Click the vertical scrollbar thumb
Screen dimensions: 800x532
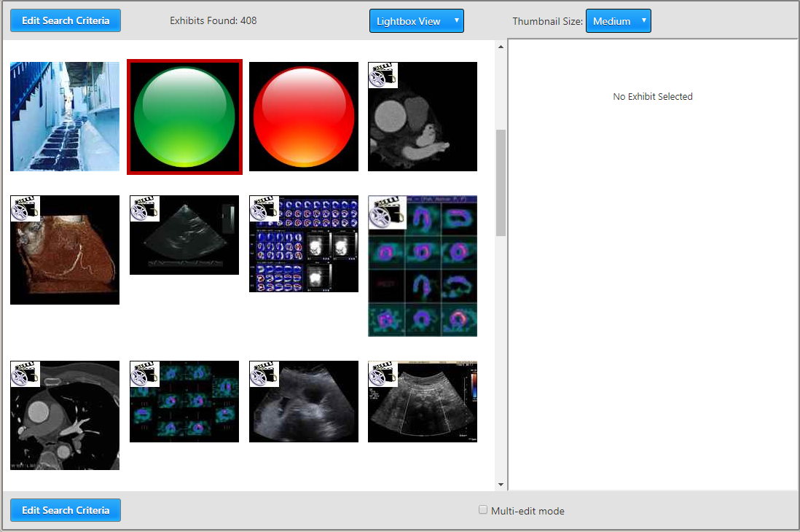coord(501,182)
